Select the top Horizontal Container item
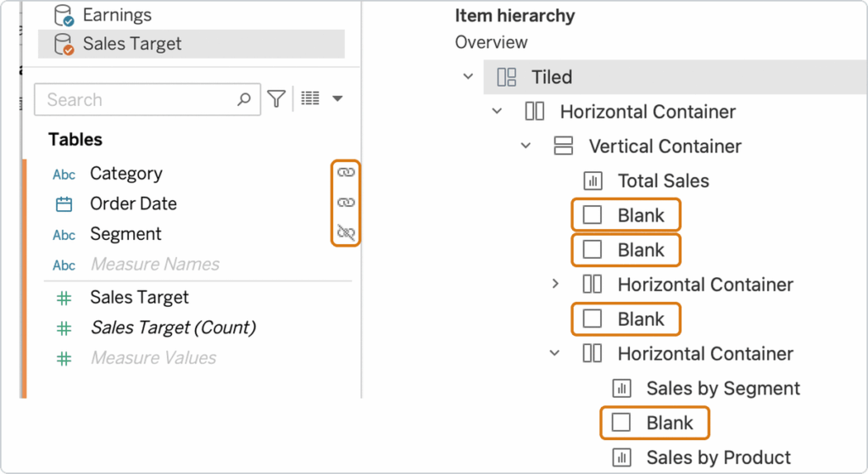 (x=648, y=111)
